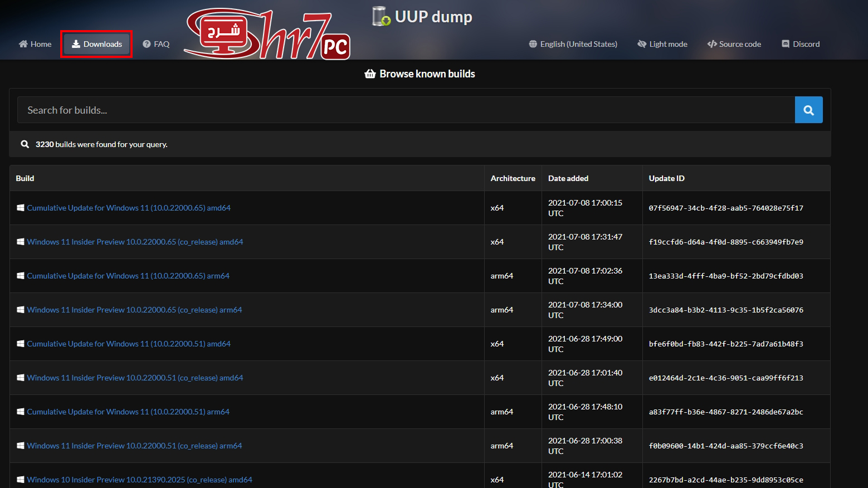The image size is (868, 488).
Task: Click the Downloads arrow icon
Action: [76, 44]
